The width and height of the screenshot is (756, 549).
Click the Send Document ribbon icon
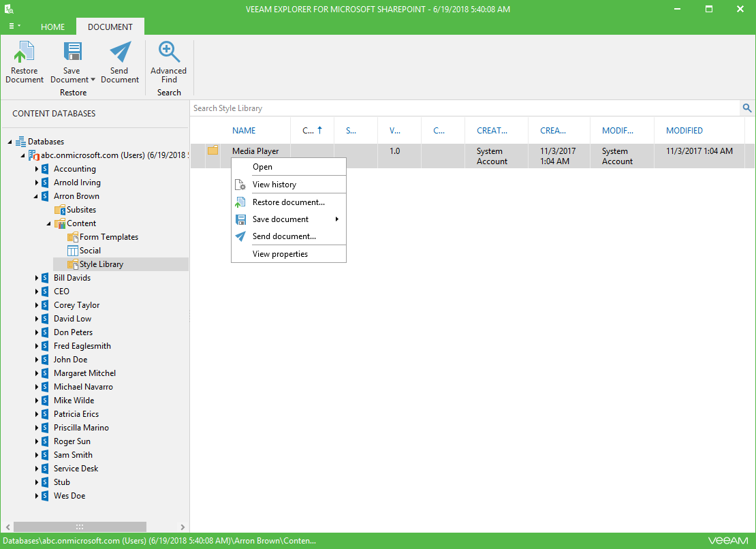[x=120, y=52]
